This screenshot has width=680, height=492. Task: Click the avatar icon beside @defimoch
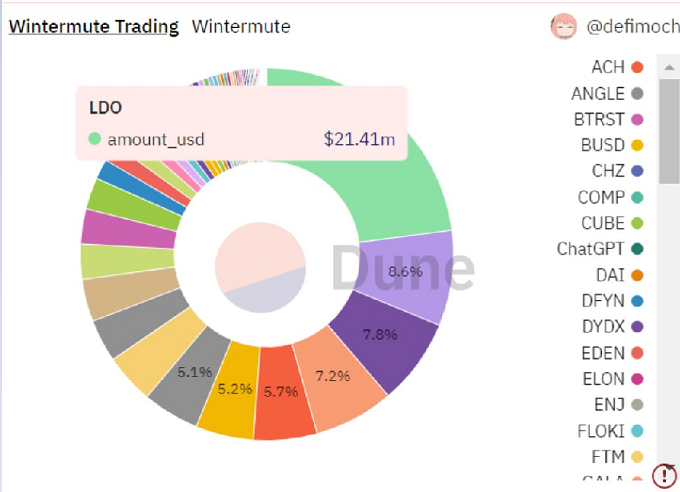pyautogui.click(x=564, y=26)
